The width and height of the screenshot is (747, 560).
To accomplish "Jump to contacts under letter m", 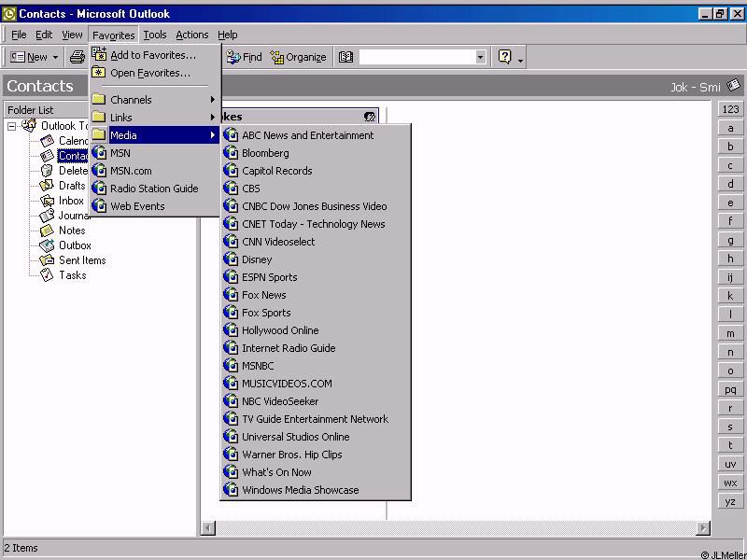I will click(730, 333).
